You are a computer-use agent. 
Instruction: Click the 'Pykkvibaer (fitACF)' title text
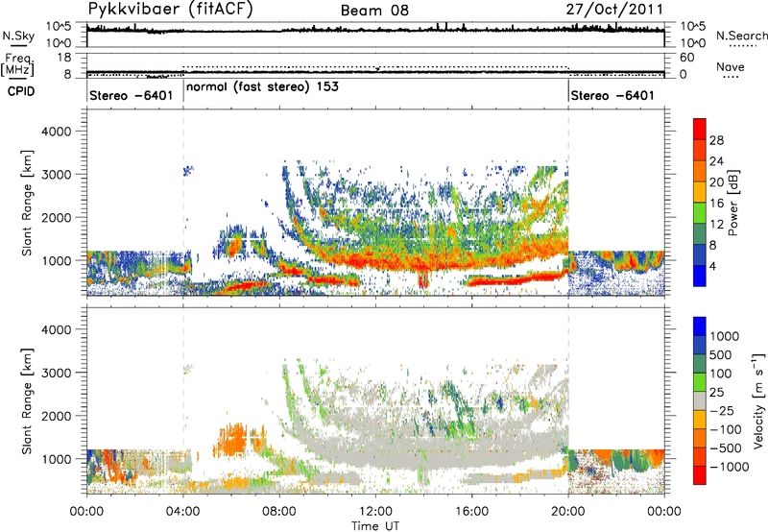pyautogui.click(x=170, y=10)
